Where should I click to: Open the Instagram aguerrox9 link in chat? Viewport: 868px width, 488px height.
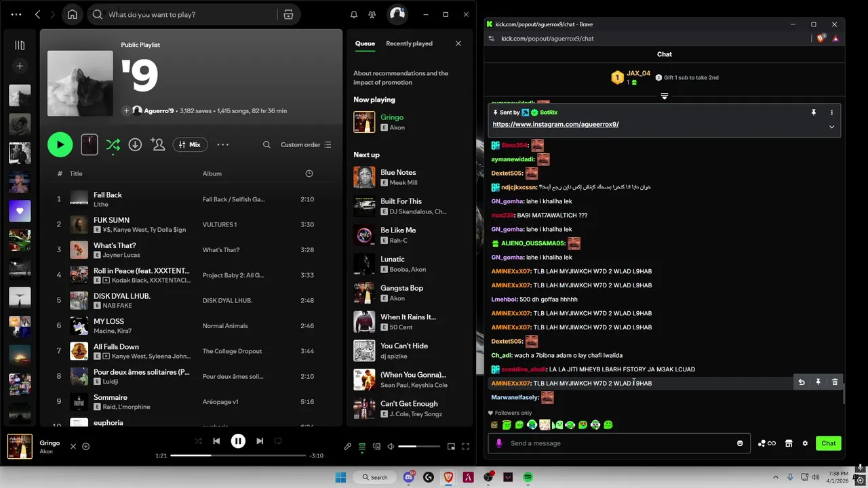click(x=555, y=125)
